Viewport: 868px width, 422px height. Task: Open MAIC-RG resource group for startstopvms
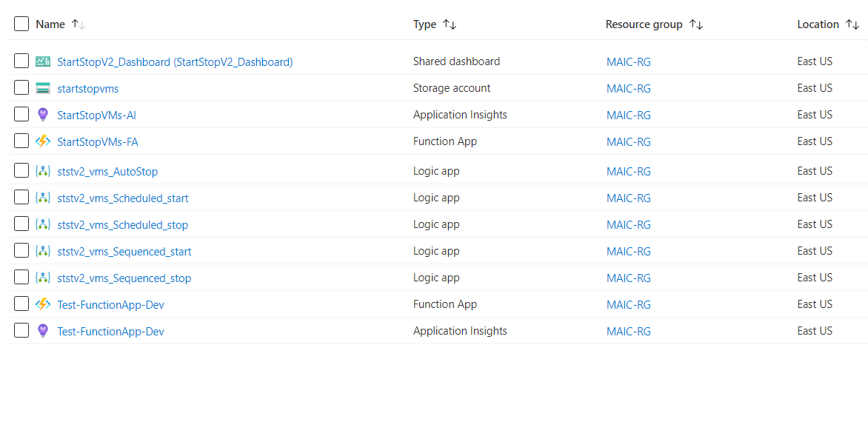(628, 89)
